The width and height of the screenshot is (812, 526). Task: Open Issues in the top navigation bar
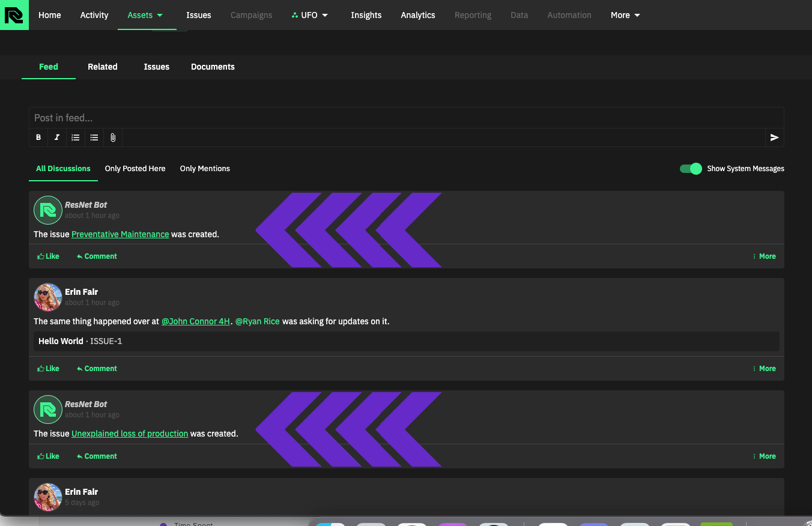[199, 15]
